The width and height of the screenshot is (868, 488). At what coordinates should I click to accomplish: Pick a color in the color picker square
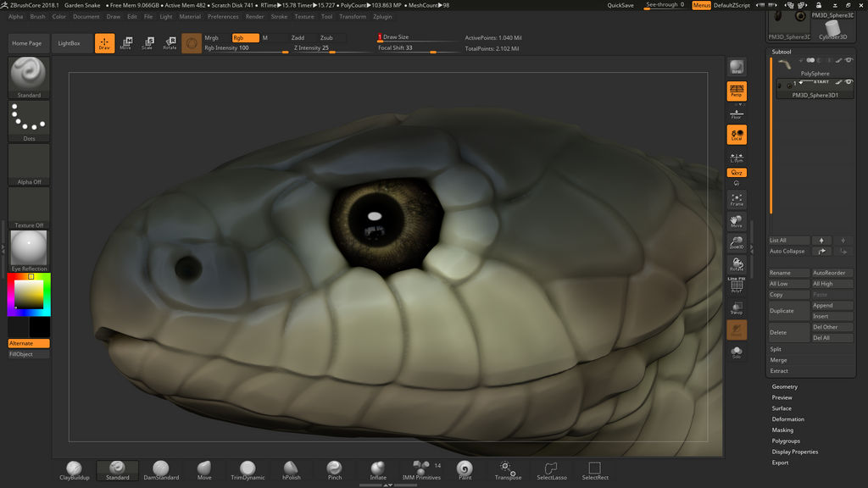29,294
